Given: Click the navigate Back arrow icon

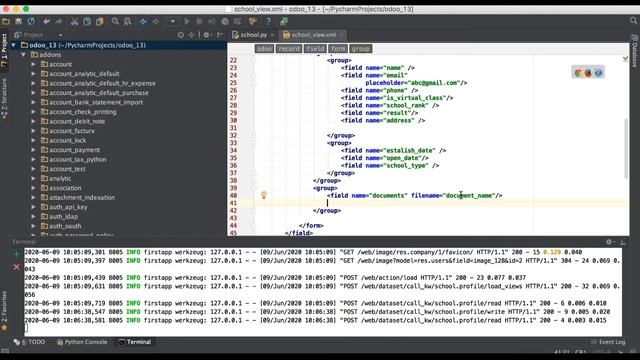Looking at the screenshot, I should (143, 21).
